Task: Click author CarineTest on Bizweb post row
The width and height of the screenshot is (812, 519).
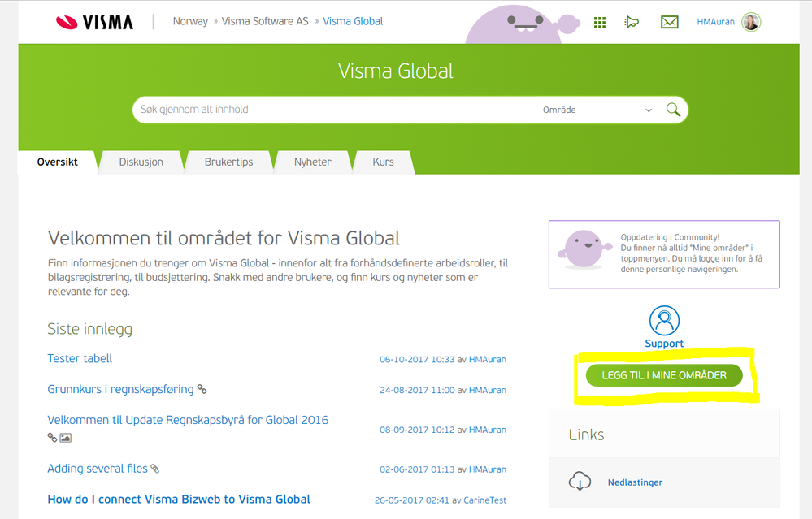Action: [484, 500]
